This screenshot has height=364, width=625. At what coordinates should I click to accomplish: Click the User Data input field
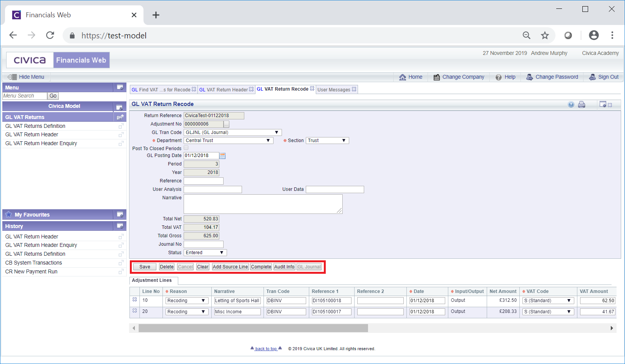pos(335,189)
